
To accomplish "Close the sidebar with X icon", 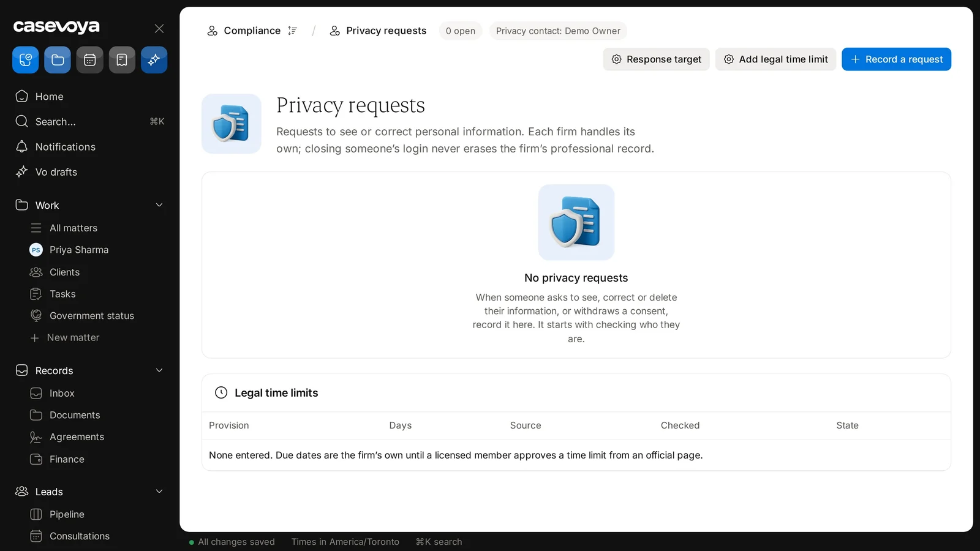I will [159, 29].
